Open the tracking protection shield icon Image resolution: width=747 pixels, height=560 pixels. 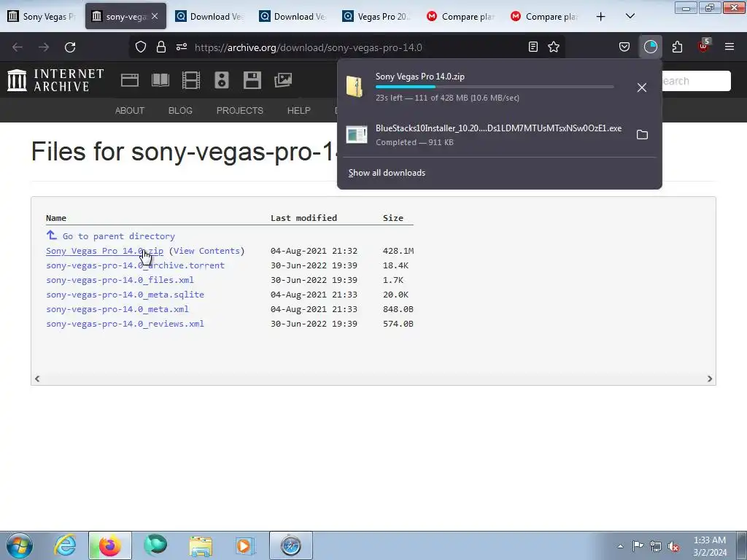[x=141, y=47]
